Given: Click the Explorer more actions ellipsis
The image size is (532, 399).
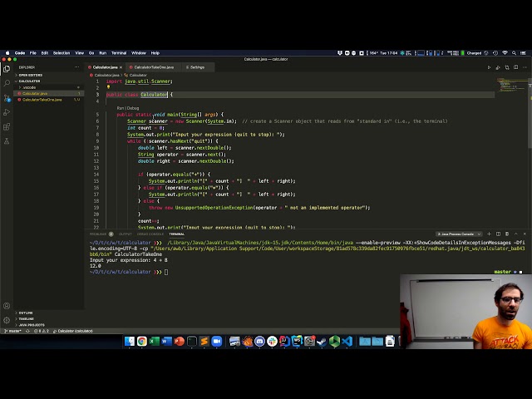Looking at the screenshot, I should tap(76, 67).
